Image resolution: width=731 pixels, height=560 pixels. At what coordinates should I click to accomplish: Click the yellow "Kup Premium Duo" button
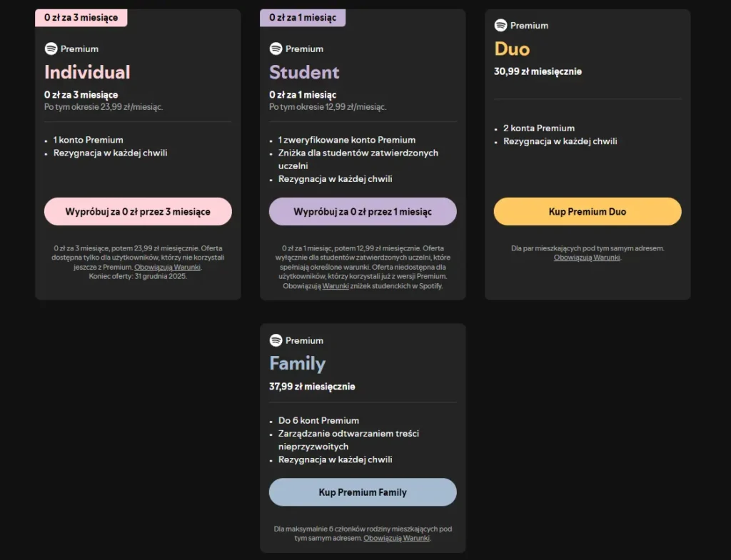(x=588, y=212)
